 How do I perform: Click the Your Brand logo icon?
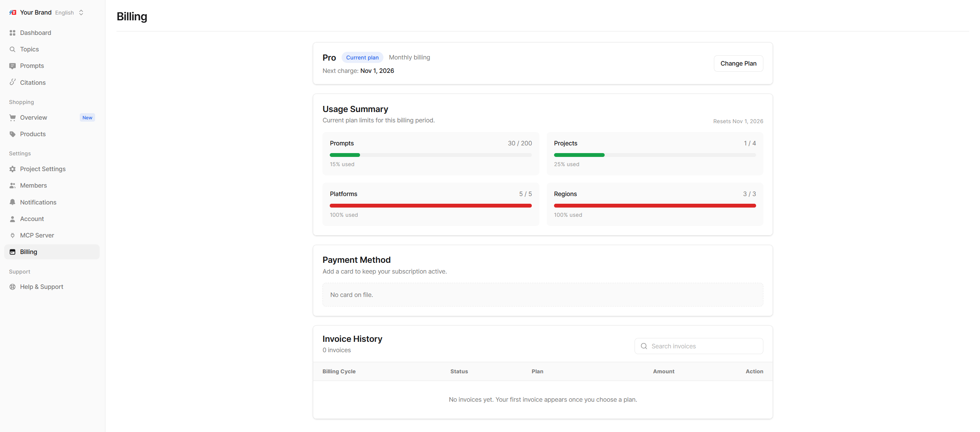point(13,12)
